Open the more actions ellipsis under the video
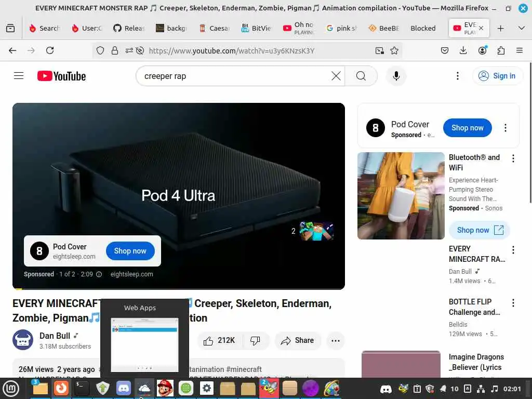 335,341
